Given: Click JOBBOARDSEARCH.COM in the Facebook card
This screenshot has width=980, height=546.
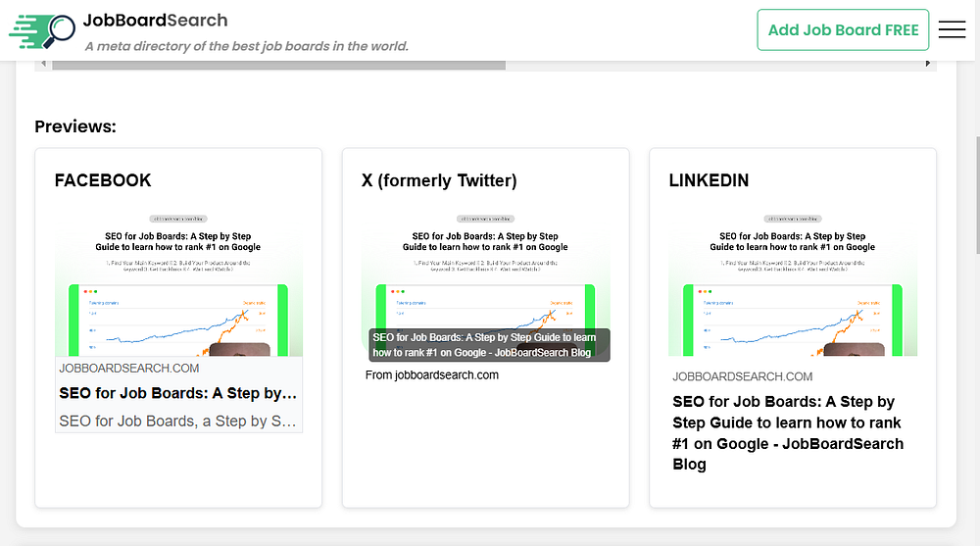Looking at the screenshot, I should [129, 369].
